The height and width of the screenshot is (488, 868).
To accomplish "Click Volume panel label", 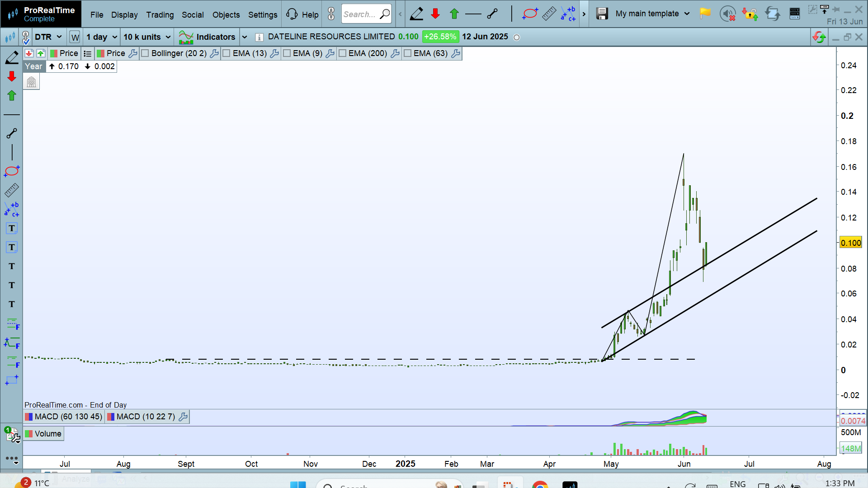I will (x=43, y=434).
